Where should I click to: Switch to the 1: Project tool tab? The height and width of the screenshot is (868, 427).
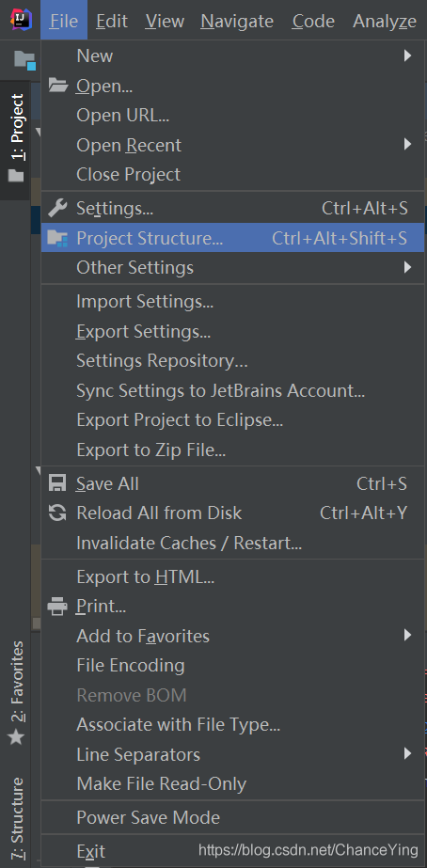tap(15, 140)
